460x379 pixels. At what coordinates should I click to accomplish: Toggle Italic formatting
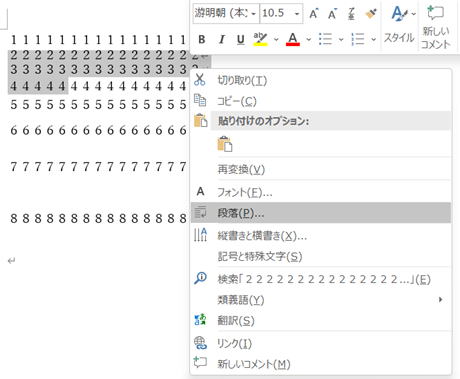221,40
